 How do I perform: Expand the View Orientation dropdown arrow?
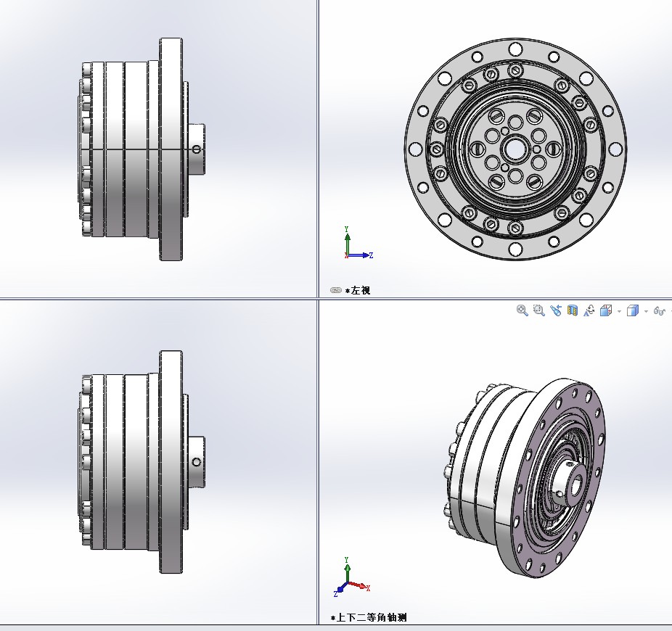pyautogui.click(x=619, y=311)
